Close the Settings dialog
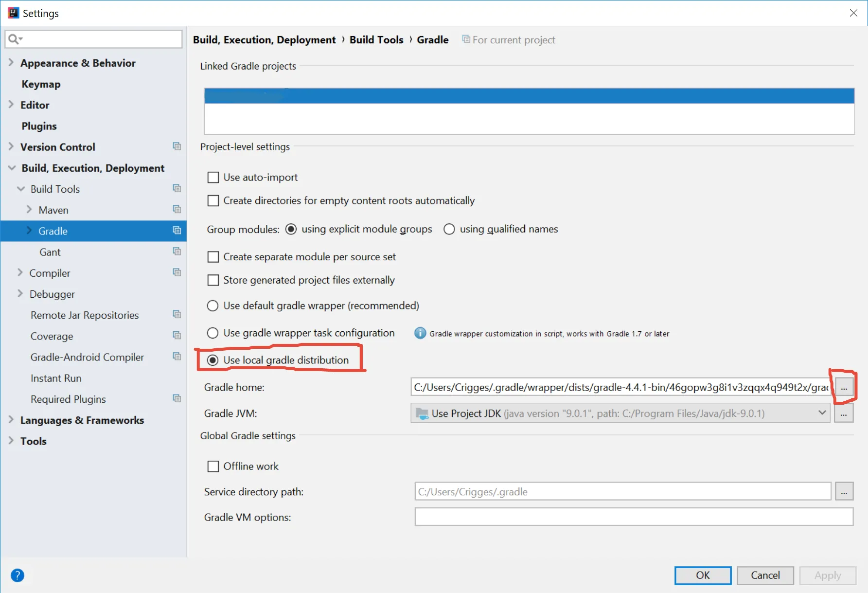Screen dimensions: 868x593 pos(853,13)
